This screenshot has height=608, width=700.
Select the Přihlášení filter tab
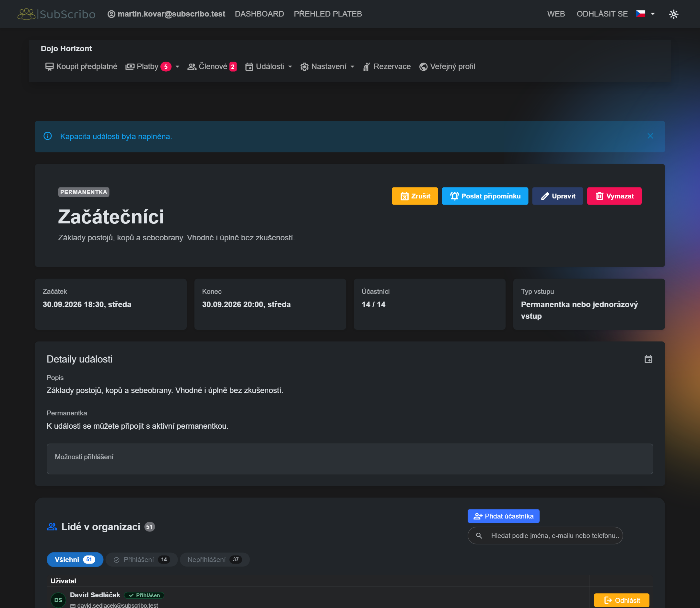141,559
